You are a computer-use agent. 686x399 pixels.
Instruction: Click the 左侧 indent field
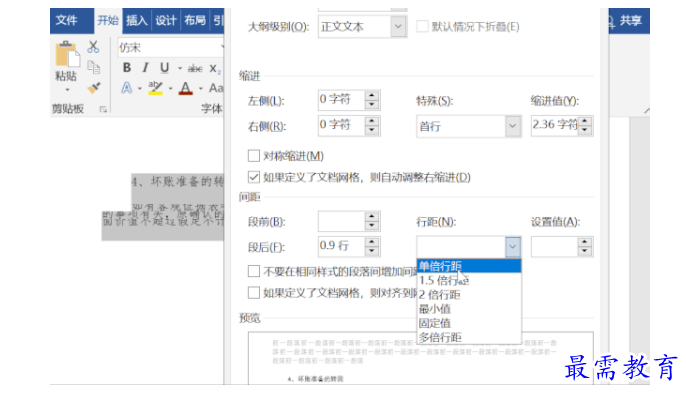[341, 100]
